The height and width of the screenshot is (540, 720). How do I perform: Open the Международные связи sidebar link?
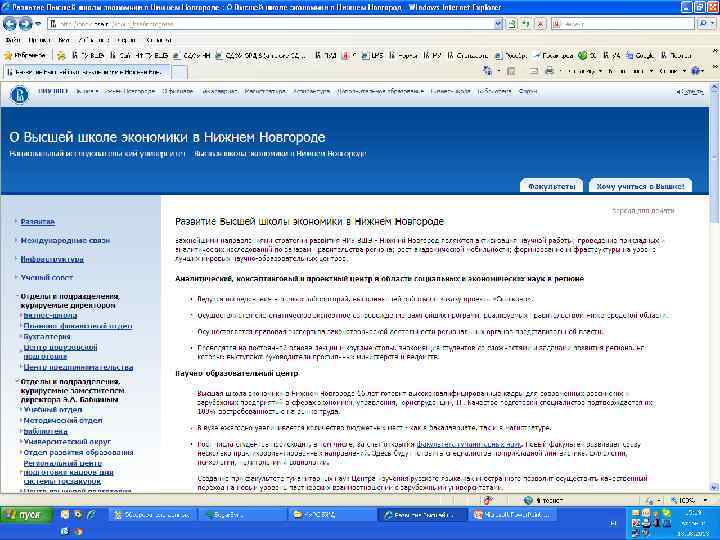point(65,241)
